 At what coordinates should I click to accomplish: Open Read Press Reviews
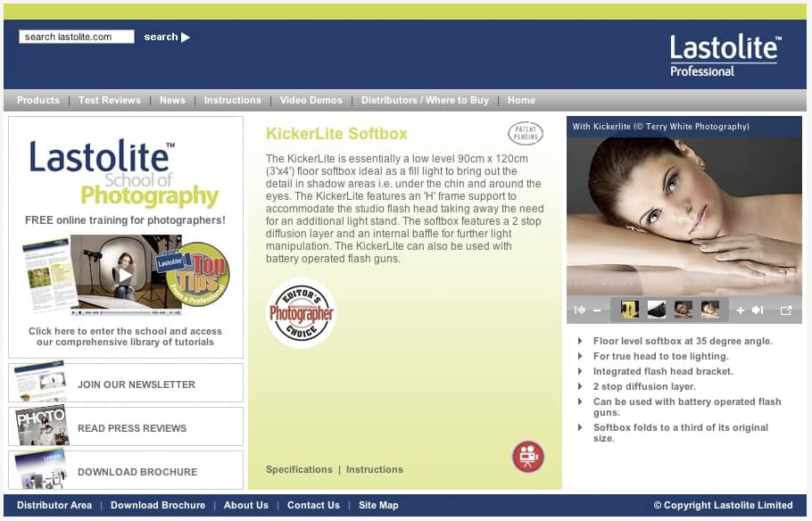[132, 428]
